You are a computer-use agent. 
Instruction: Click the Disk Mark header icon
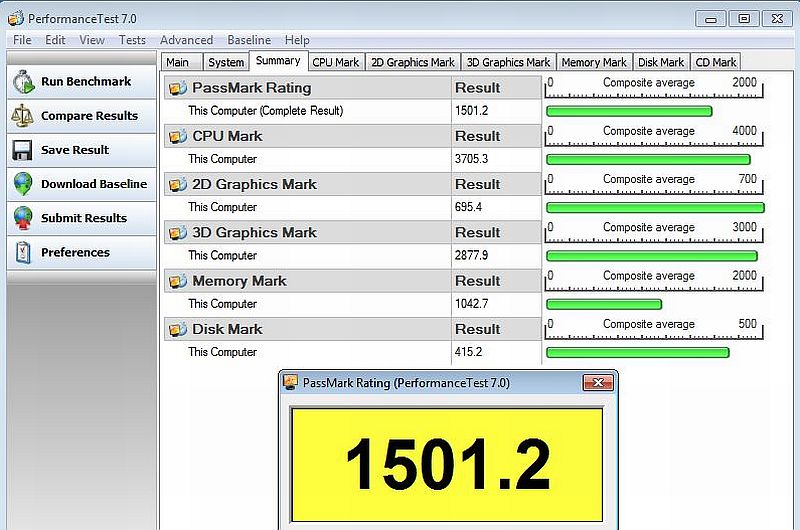pos(178,330)
